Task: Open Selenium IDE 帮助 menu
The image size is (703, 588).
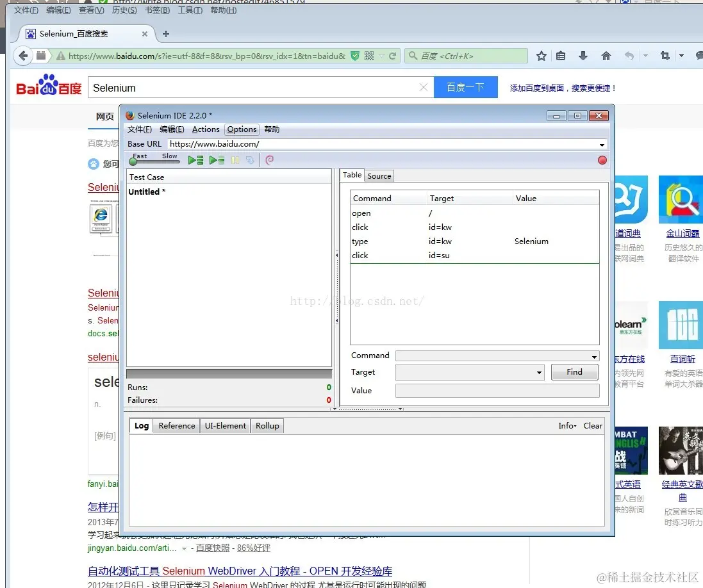Action: tap(272, 129)
